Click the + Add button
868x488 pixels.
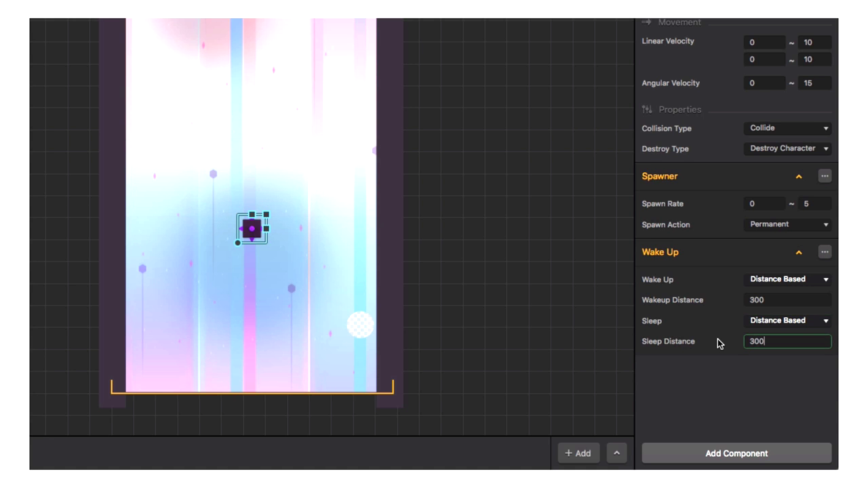pyautogui.click(x=578, y=453)
